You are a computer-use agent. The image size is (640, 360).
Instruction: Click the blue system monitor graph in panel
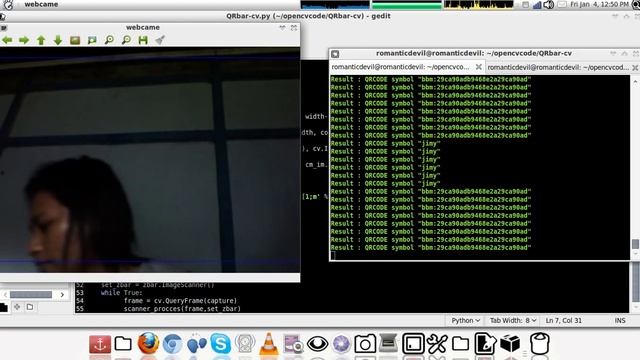coord(335,4)
